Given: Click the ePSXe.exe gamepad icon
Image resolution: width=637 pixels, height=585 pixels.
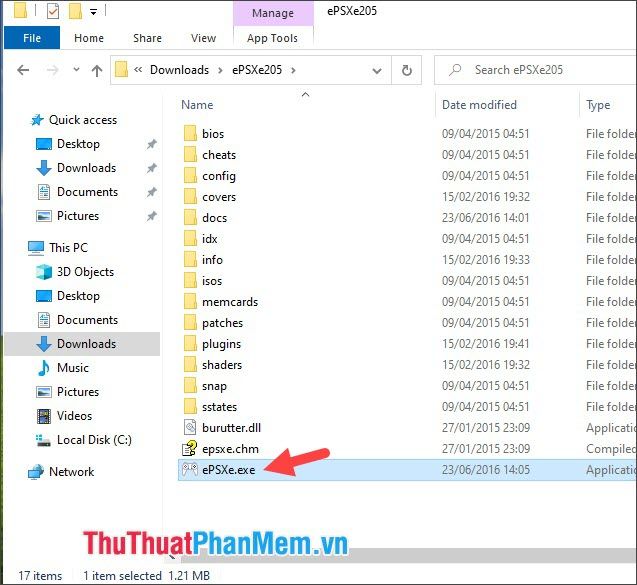Looking at the screenshot, I should point(190,470).
